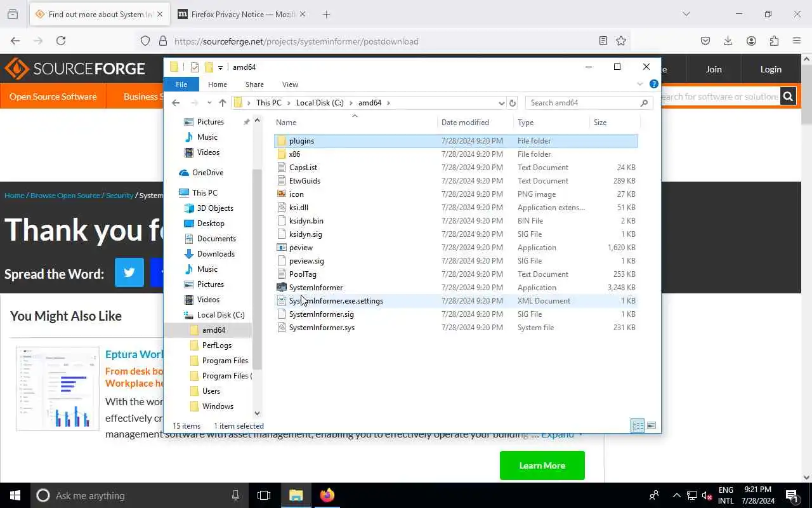Expand the path chevron after amd64
Screen dimensions: 812x508
tap(388, 103)
